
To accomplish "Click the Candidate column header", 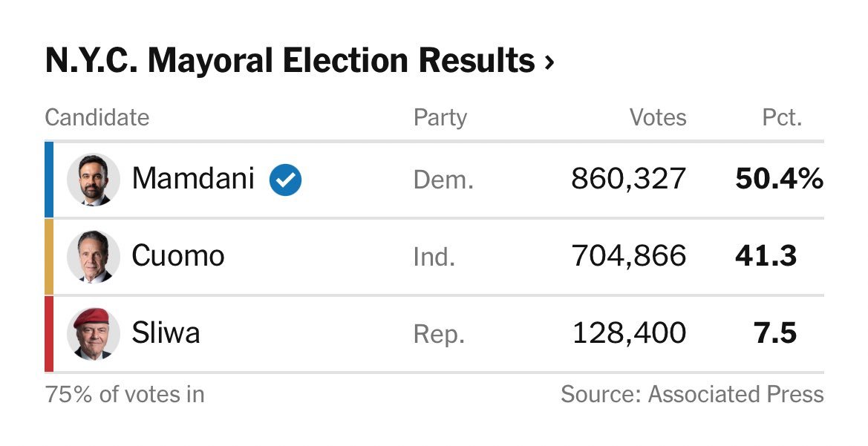I will pos(97,117).
